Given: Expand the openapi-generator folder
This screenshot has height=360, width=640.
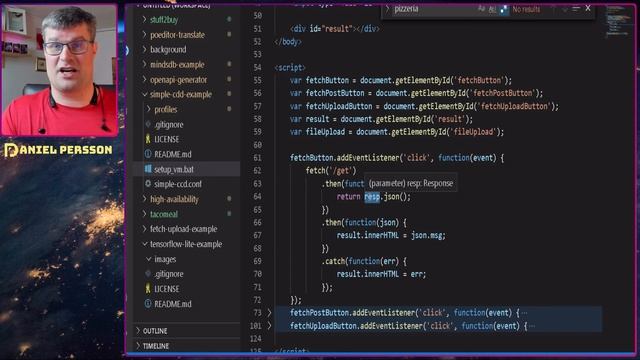Looking at the screenshot, I should (144, 80).
